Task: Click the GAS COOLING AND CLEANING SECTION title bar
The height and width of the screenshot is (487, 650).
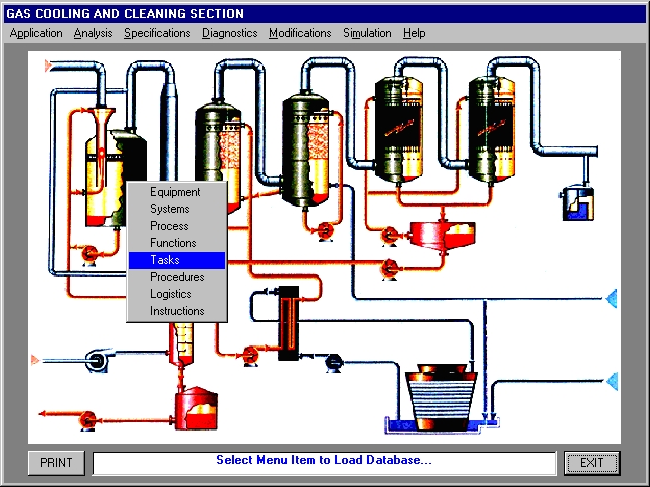Action: [x=325, y=14]
